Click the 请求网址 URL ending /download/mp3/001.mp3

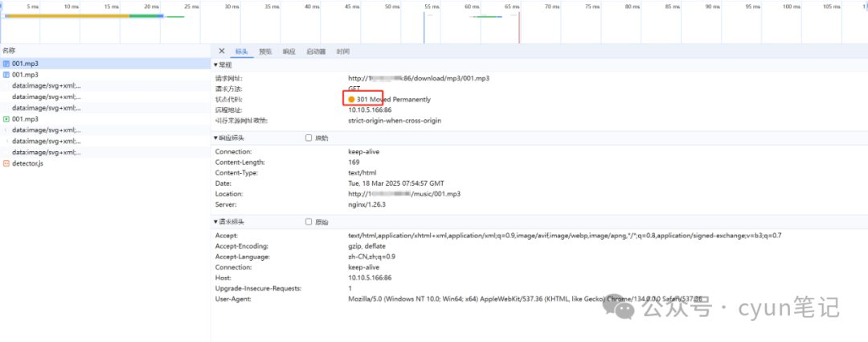tap(419, 79)
